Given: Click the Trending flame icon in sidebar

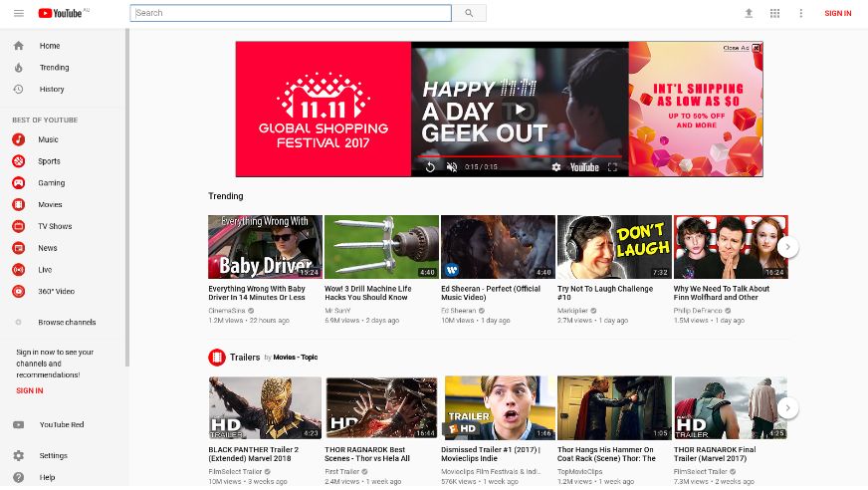Looking at the screenshot, I should (x=18, y=68).
